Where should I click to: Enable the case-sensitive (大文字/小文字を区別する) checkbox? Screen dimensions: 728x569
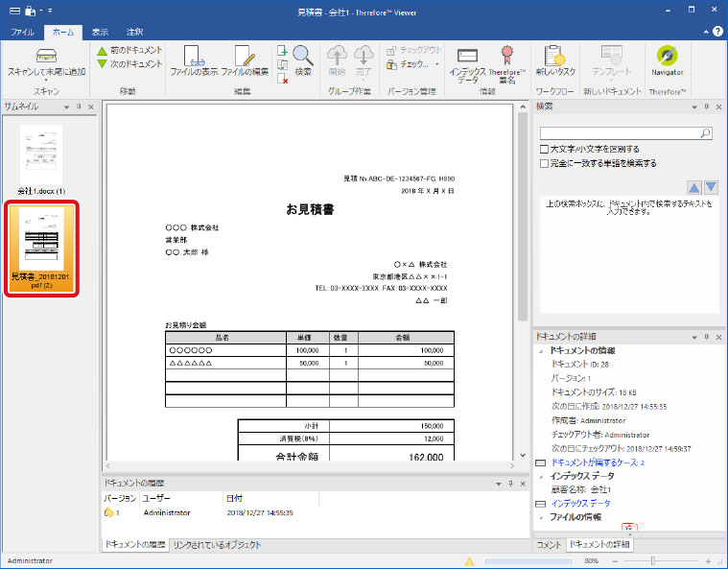pyautogui.click(x=545, y=150)
